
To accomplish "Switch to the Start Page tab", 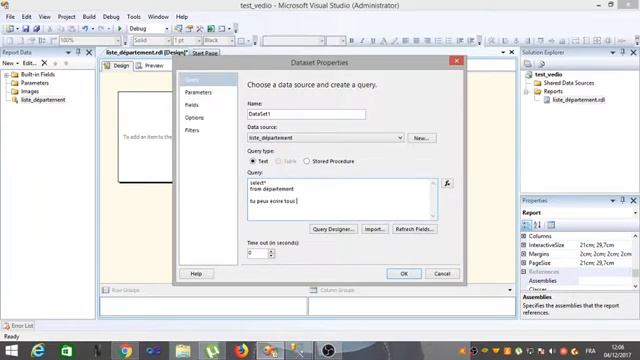I will point(205,53).
